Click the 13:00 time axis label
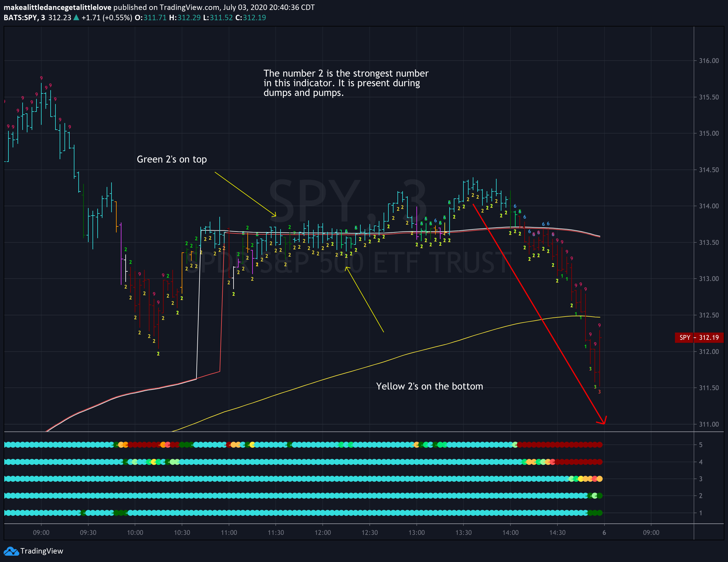 pos(417,533)
